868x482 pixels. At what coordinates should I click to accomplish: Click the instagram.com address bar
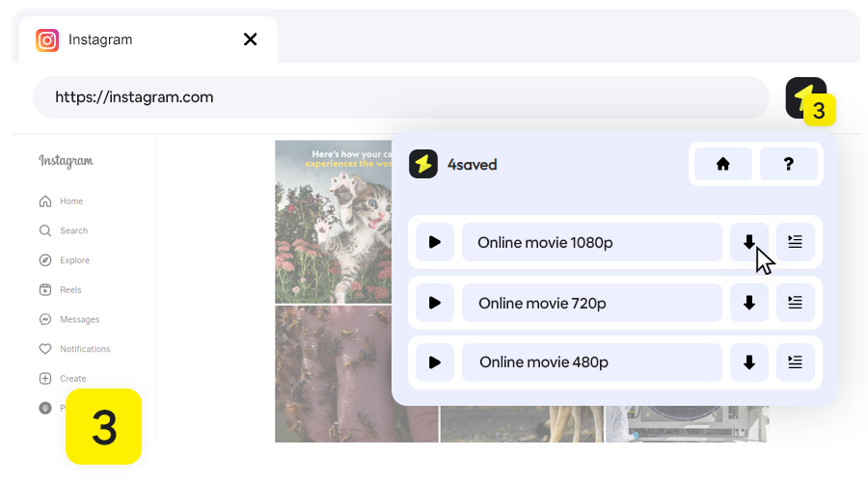coord(400,97)
